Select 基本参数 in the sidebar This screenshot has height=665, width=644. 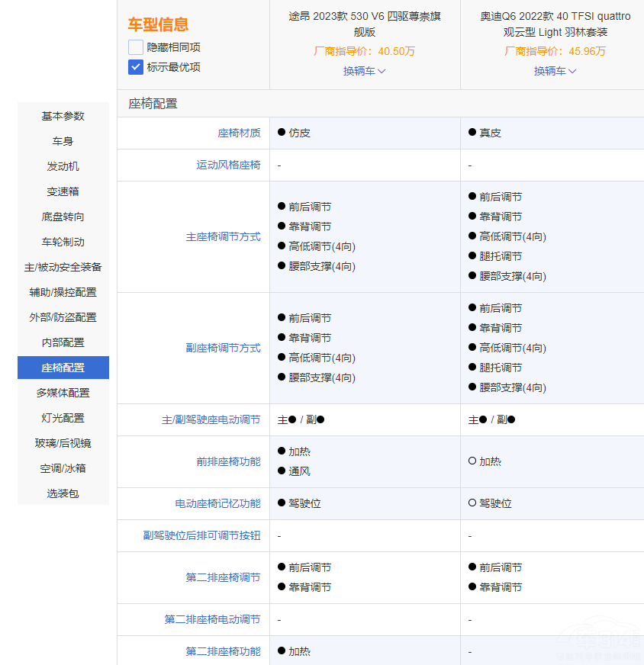click(63, 116)
